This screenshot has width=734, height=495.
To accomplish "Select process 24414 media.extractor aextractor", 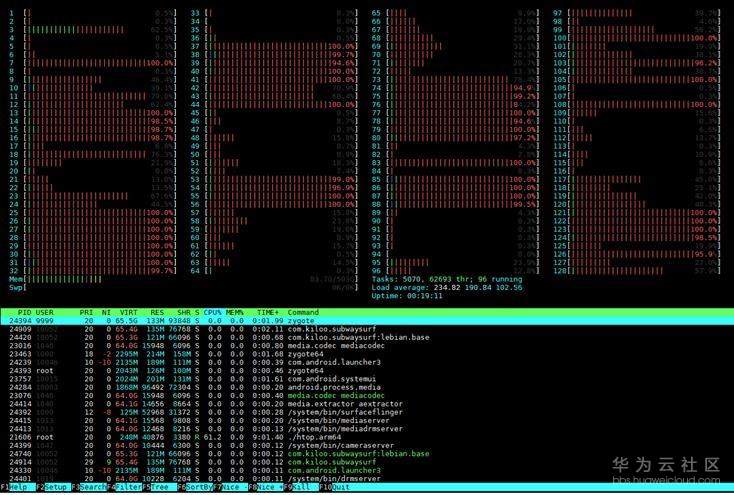I will [x=367, y=404].
